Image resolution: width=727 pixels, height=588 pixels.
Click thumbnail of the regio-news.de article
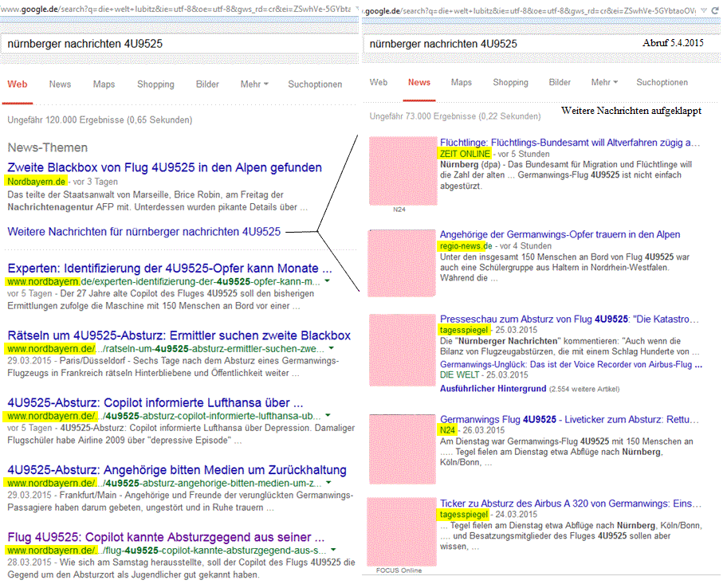click(402, 263)
